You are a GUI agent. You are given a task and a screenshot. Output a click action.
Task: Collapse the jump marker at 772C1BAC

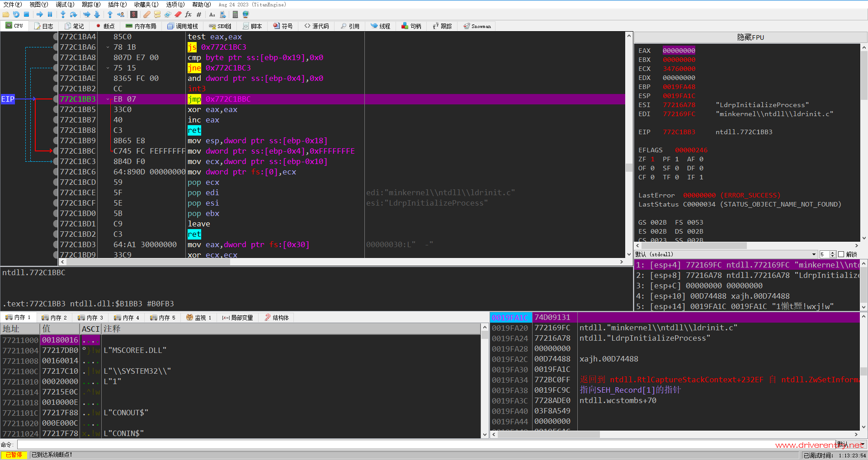point(108,68)
